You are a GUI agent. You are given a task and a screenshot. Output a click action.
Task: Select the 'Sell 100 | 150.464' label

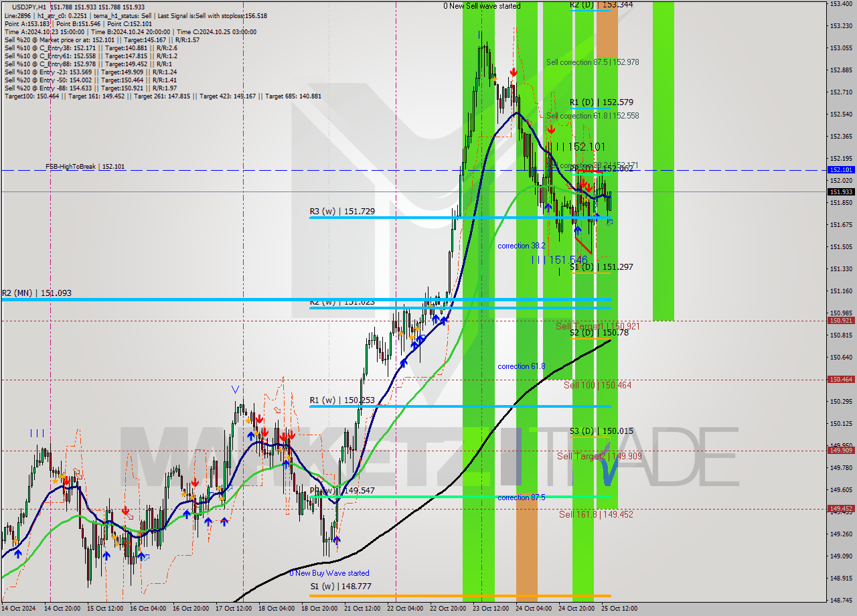point(597,386)
